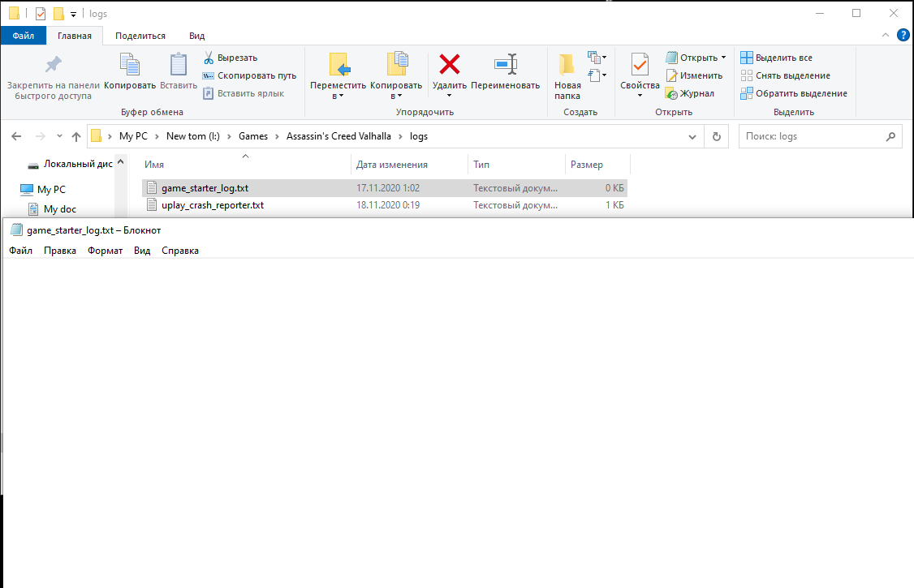Click New tom (I:) in the address path
This screenshot has width=914, height=588.
193,136
